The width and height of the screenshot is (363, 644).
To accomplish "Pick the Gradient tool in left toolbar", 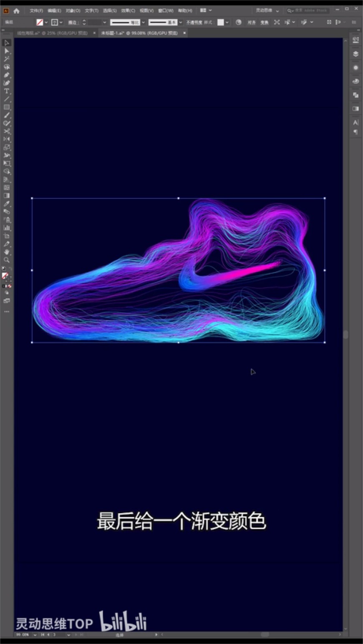I will (7, 196).
